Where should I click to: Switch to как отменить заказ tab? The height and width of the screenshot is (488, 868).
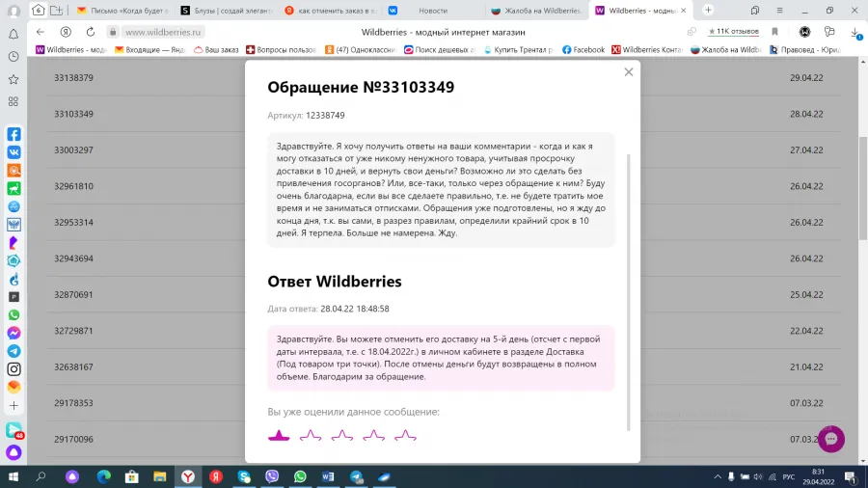pyautogui.click(x=331, y=11)
